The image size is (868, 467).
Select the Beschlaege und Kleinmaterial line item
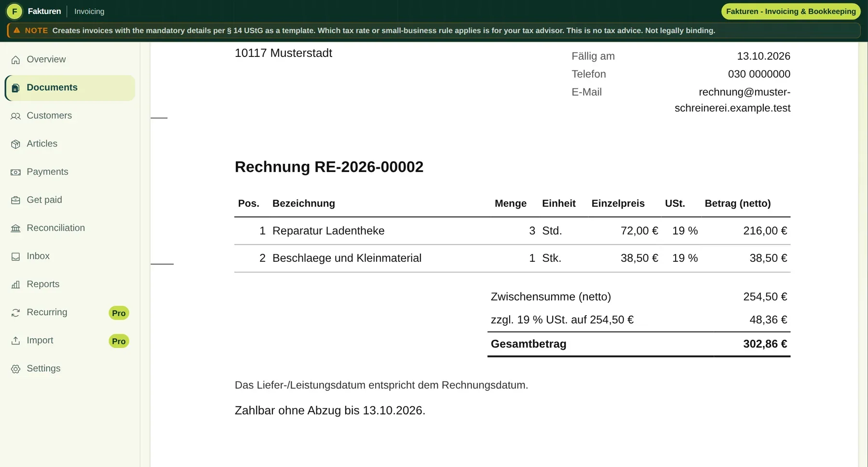tap(512, 258)
